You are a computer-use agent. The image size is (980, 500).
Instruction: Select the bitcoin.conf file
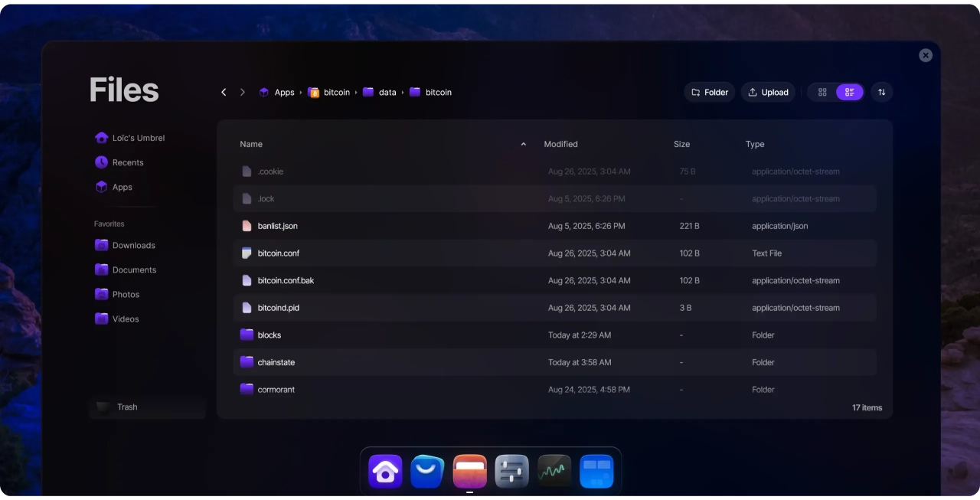[x=278, y=253]
